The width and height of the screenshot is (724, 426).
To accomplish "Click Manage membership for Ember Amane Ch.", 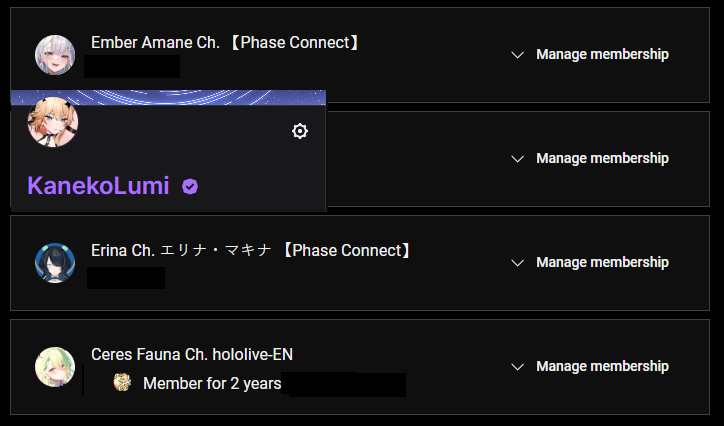I will 602,54.
